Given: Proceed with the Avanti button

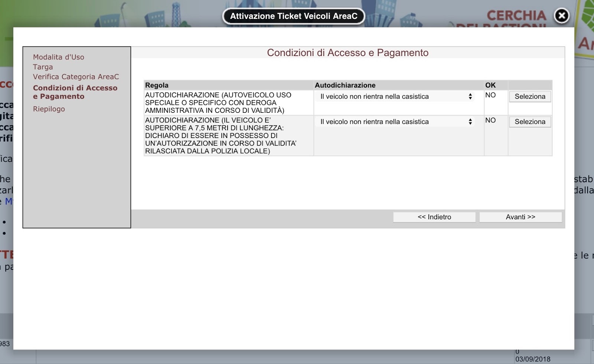Looking at the screenshot, I should click(x=520, y=217).
